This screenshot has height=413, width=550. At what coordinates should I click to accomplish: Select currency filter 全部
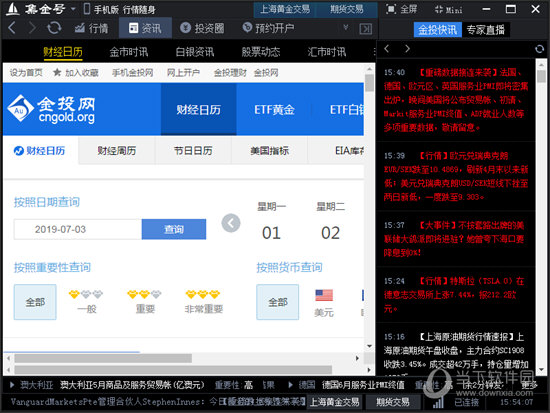pyautogui.click(x=278, y=302)
